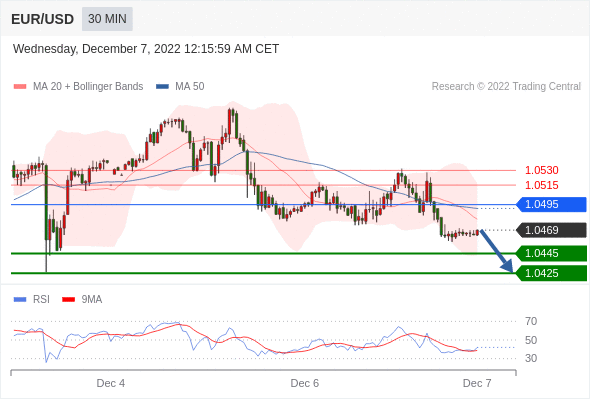Select the RSI legend label
The width and height of the screenshot is (590, 400).
point(41,300)
